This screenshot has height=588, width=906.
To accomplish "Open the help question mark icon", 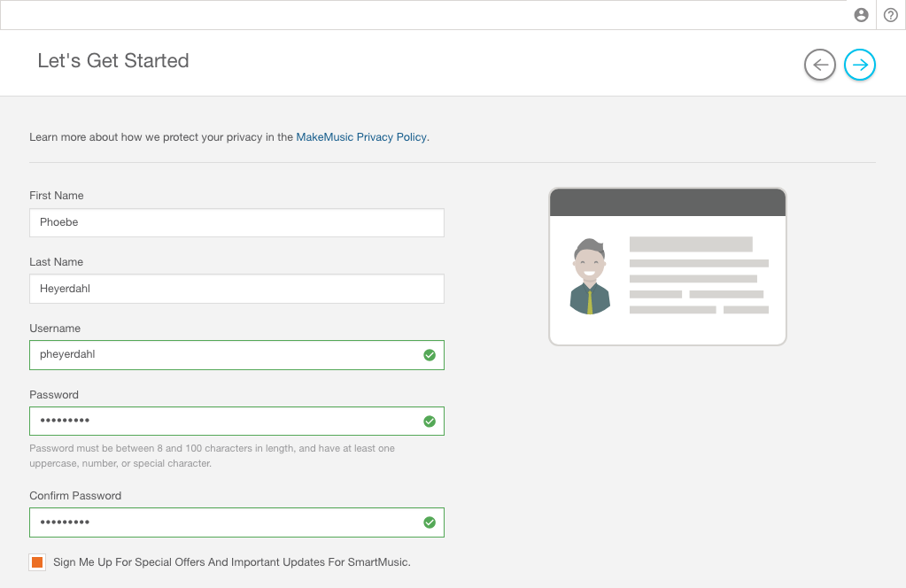I will [x=891, y=15].
